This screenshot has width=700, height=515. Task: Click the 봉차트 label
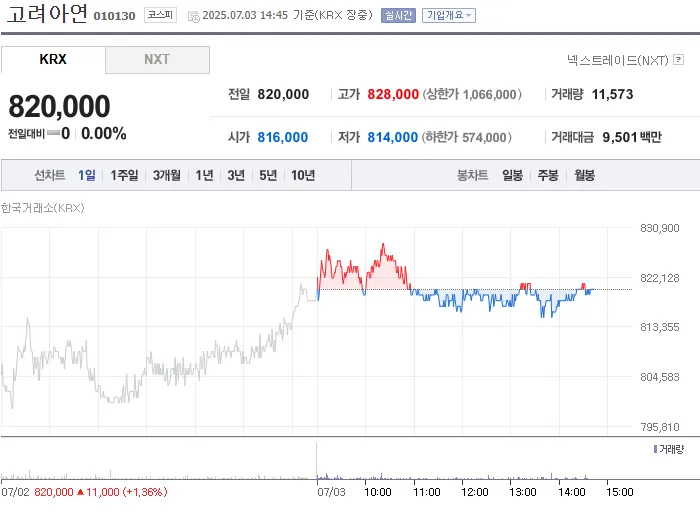tap(472, 175)
